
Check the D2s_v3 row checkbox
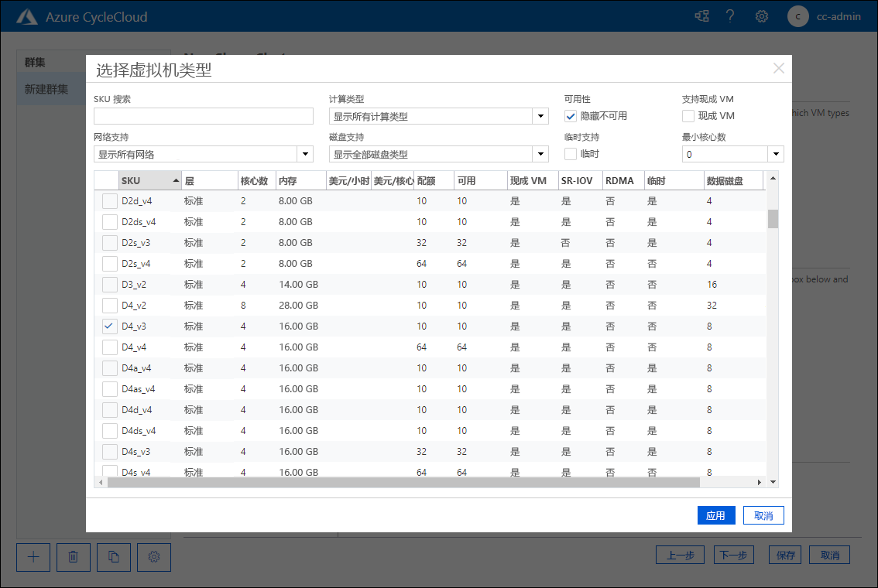pos(110,243)
